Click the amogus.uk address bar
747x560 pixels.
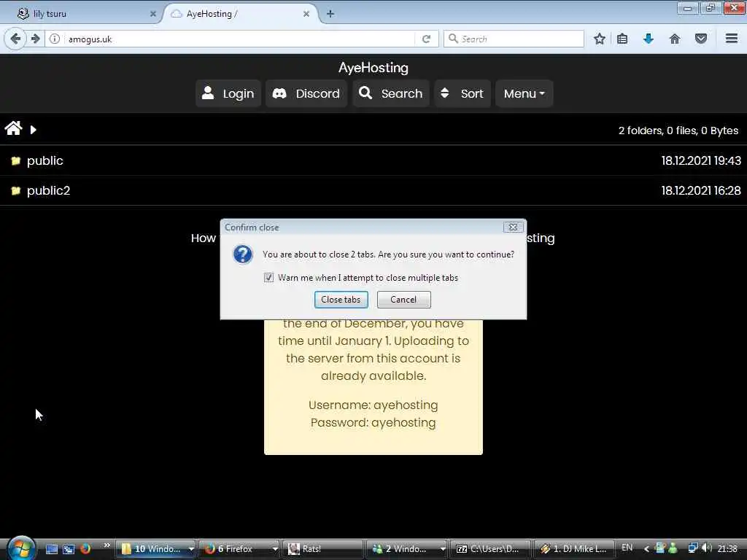(x=239, y=39)
